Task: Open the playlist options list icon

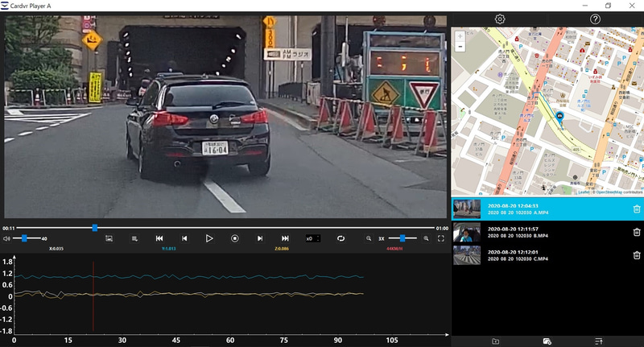Action: pos(134,238)
